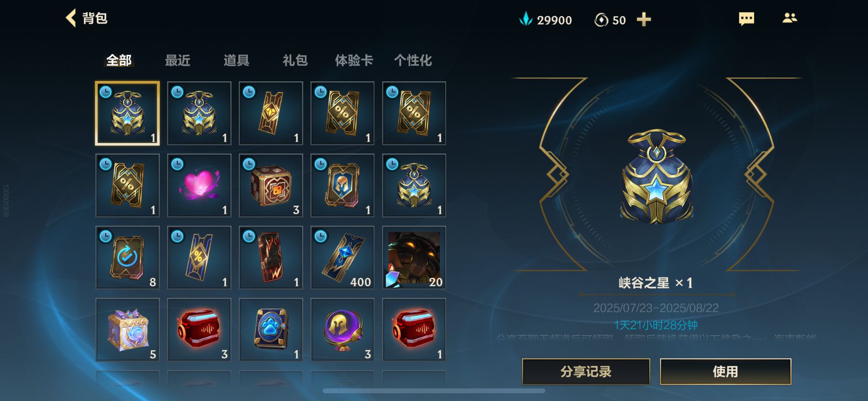This screenshot has width=868, height=401.
Task: Switch to the 礼包 tab
Action: click(295, 61)
